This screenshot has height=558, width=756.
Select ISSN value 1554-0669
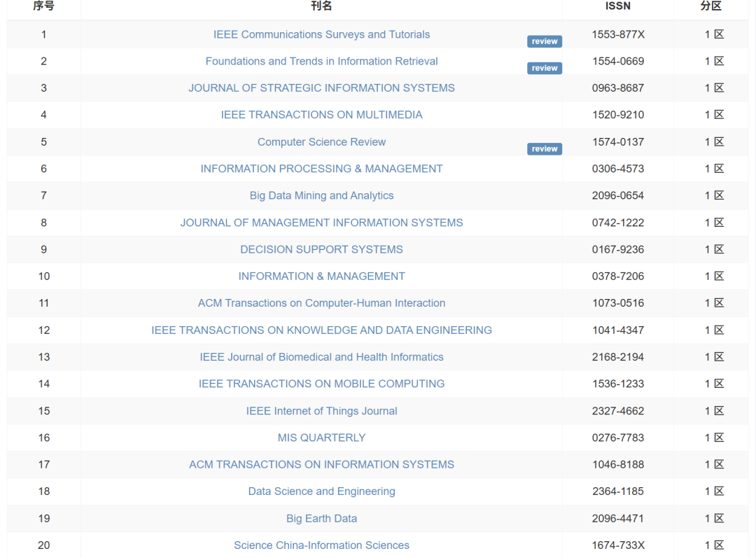(x=618, y=61)
